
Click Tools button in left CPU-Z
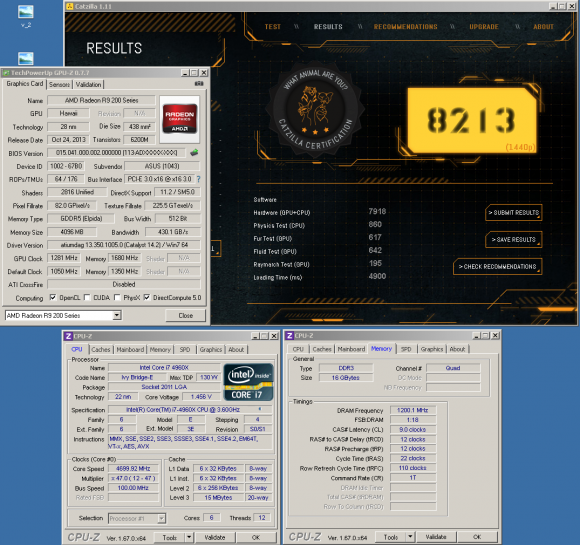[169, 537]
